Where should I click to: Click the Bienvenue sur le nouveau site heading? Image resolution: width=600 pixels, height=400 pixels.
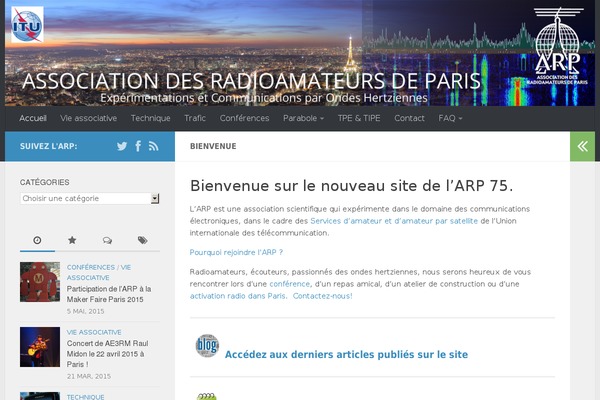coord(351,186)
